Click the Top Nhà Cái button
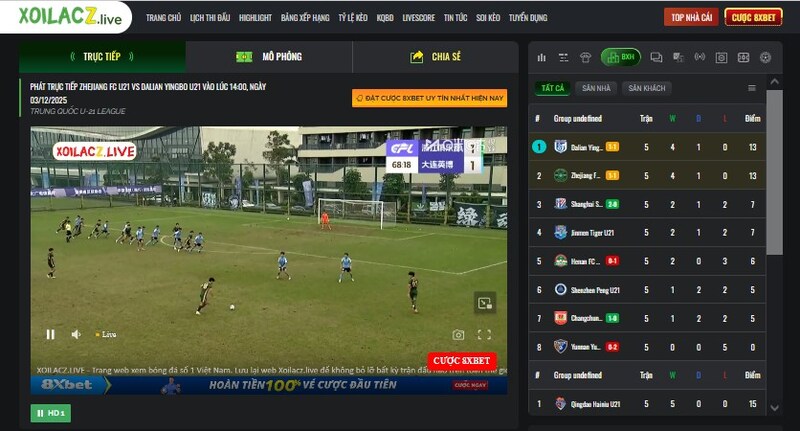This screenshot has width=800, height=431. point(691,17)
